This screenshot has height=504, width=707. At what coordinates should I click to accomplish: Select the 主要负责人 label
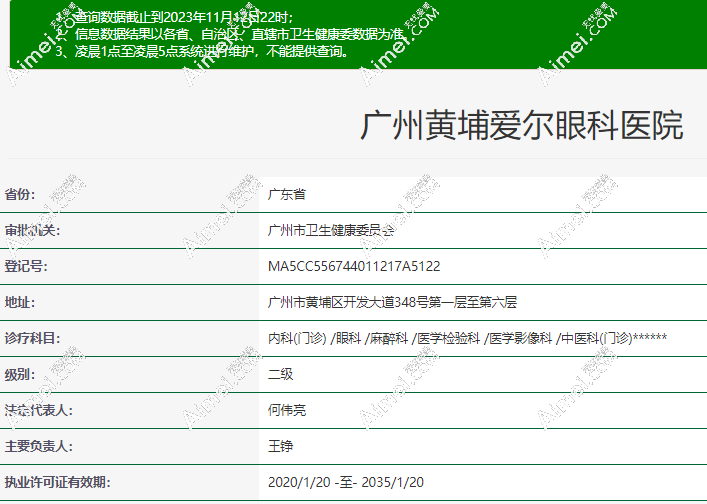38,446
